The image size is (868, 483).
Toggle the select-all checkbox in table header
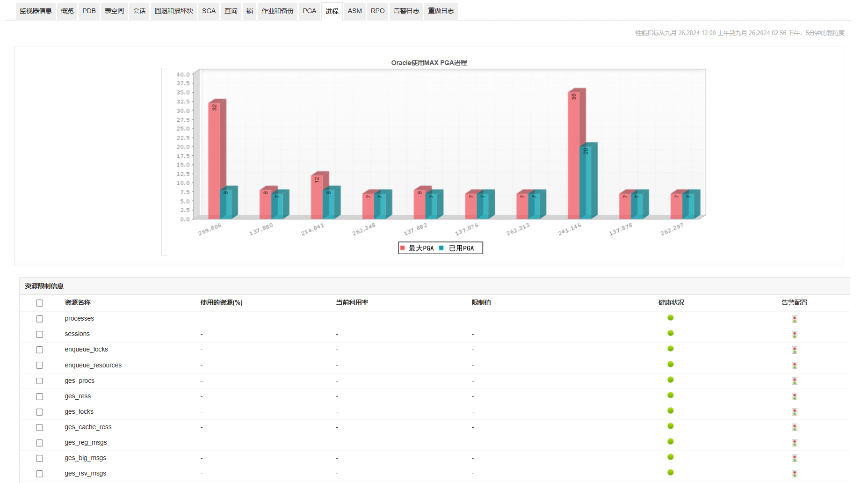point(39,303)
